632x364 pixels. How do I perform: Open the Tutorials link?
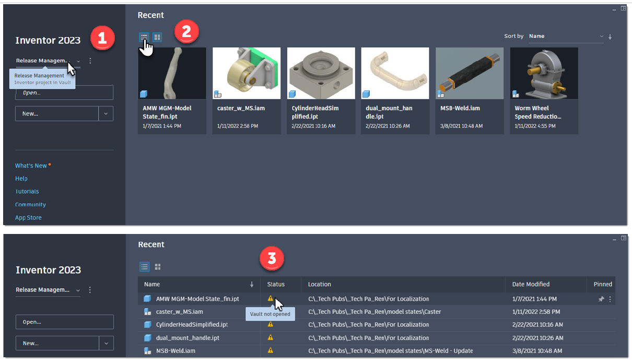pos(27,192)
